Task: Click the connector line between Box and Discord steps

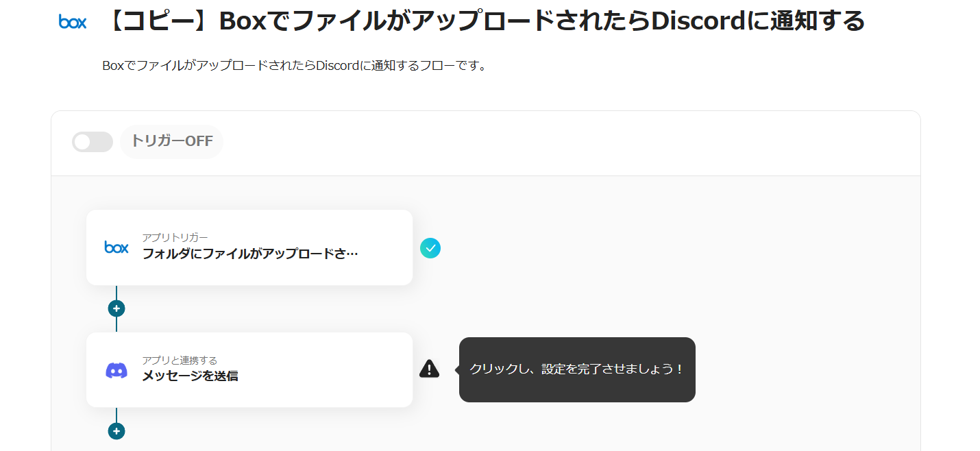Action: (117, 325)
